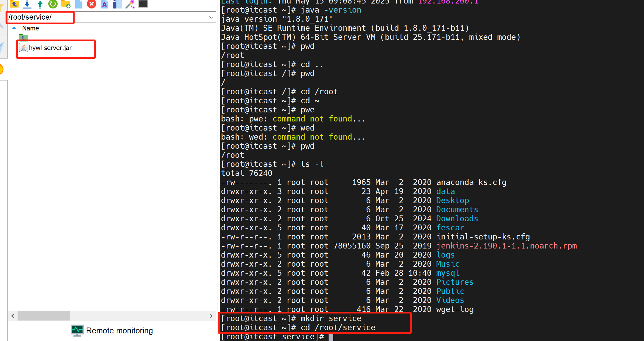Refresh the remote folder with green icon
Viewport: 644px width, 341px height.
click(53, 4)
